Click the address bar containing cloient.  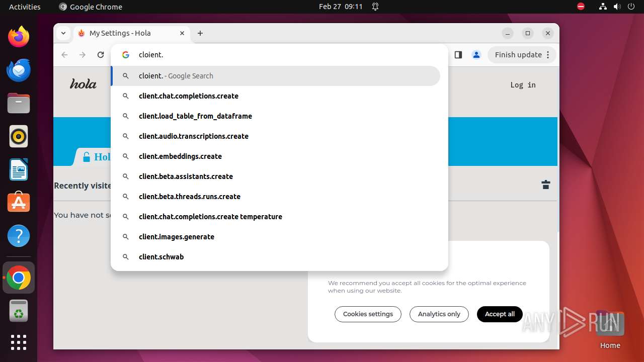tap(279, 55)
